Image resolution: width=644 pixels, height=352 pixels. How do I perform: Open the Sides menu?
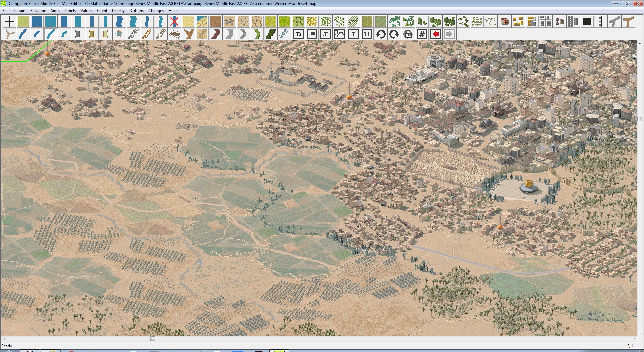tap(55, 11)
